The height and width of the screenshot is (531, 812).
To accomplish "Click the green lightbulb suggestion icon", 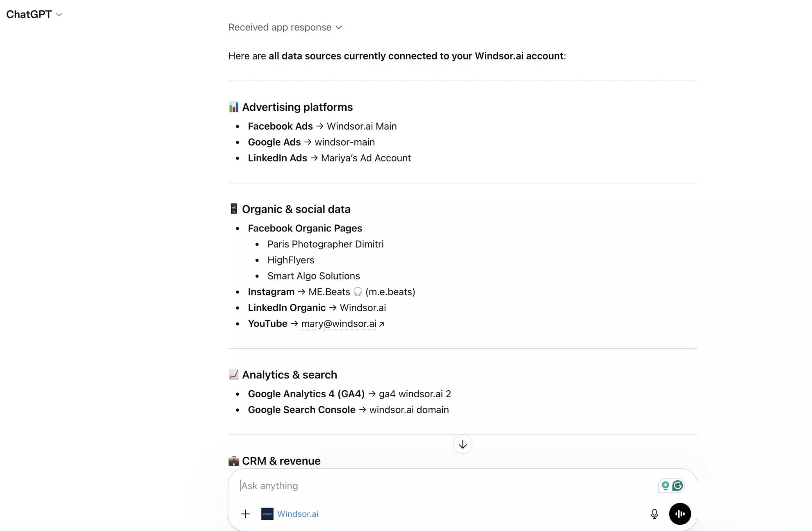I will click(x=665, y=486).
